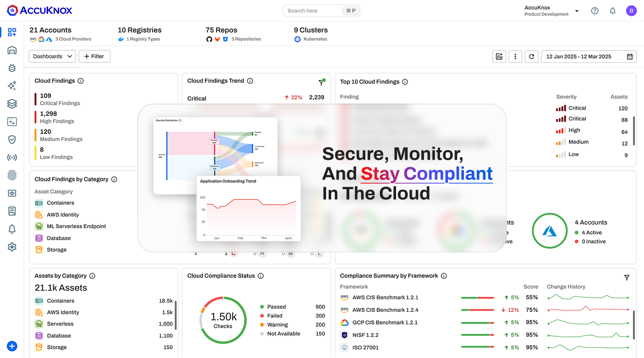Toggle the filter on Cloud Findings Trend
This screenshot has width=644, height=358.
321,82
